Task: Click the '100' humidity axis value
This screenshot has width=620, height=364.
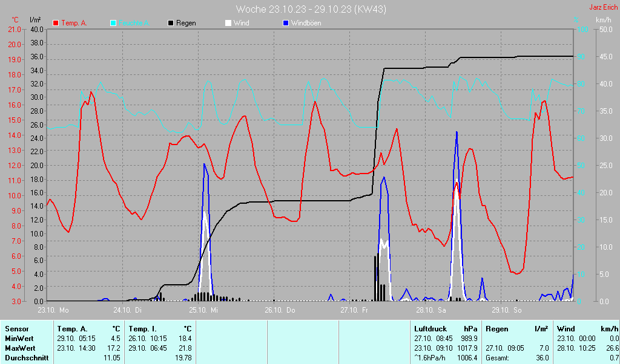Action: click(583, 30)
